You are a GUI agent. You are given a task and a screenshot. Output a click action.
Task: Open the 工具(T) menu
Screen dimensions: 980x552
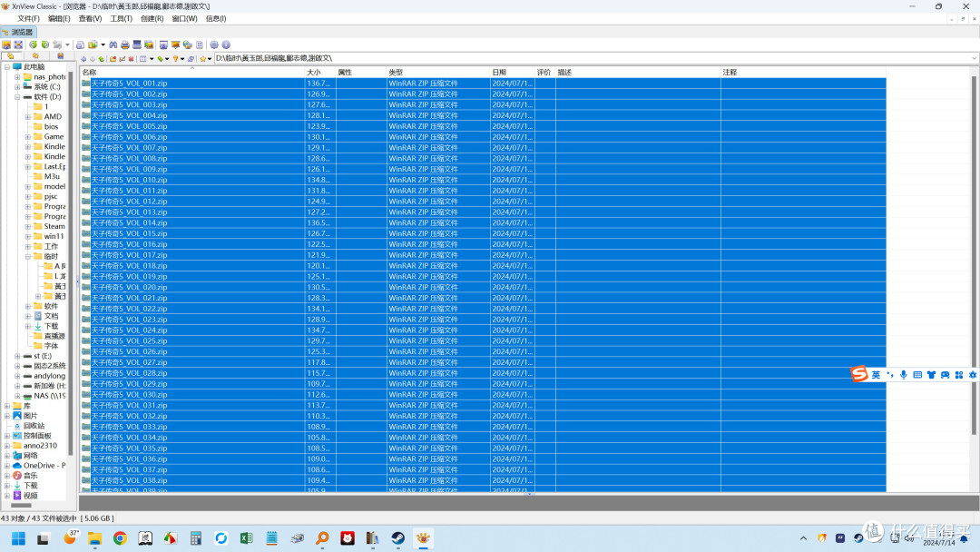[x=122, y=19]
